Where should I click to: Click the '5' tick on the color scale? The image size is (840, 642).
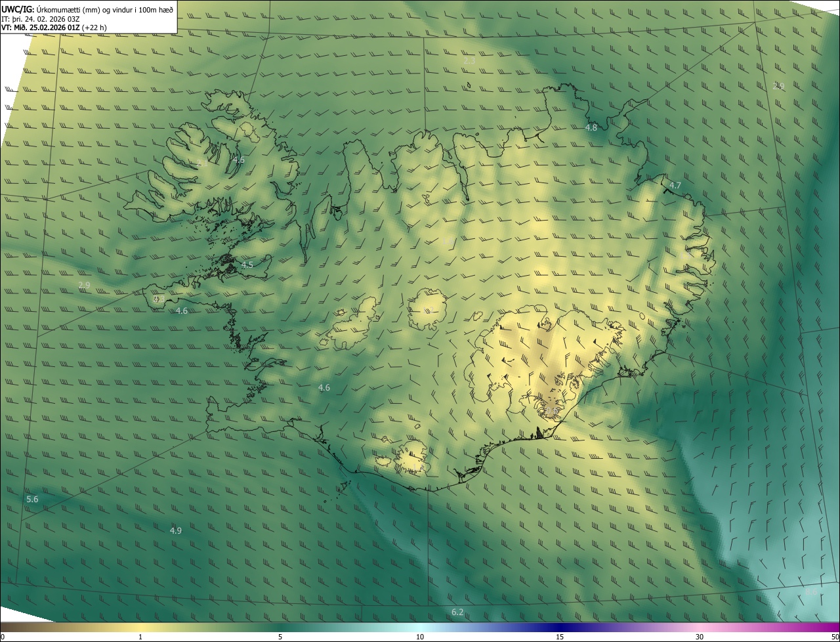[x=280, y=637]
